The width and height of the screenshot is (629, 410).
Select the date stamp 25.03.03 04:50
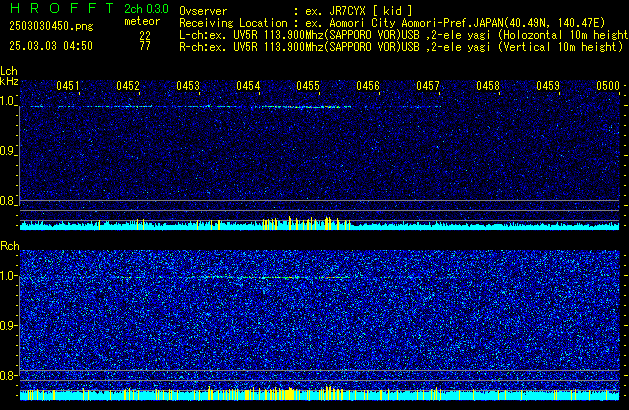(x=51, y=46)
